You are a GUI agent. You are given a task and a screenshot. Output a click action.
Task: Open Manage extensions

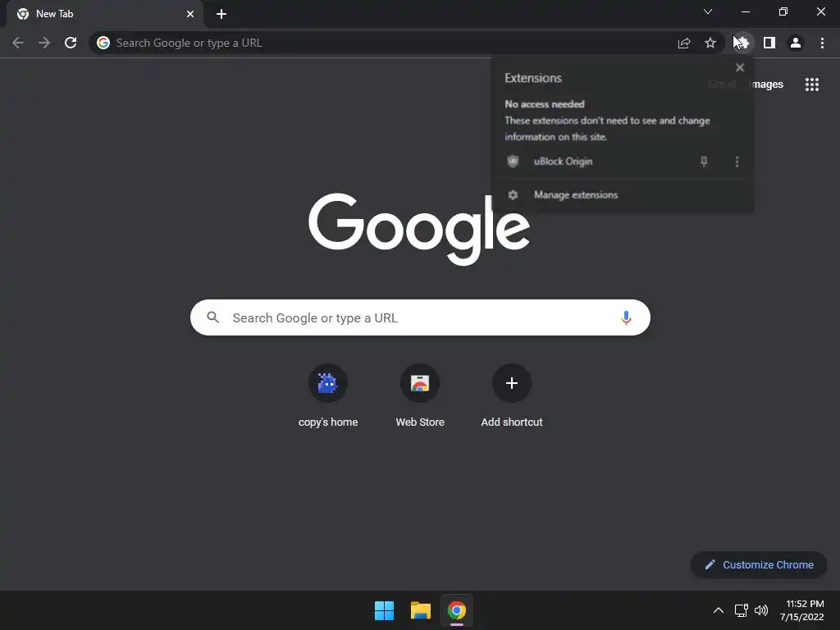[623, 195]
